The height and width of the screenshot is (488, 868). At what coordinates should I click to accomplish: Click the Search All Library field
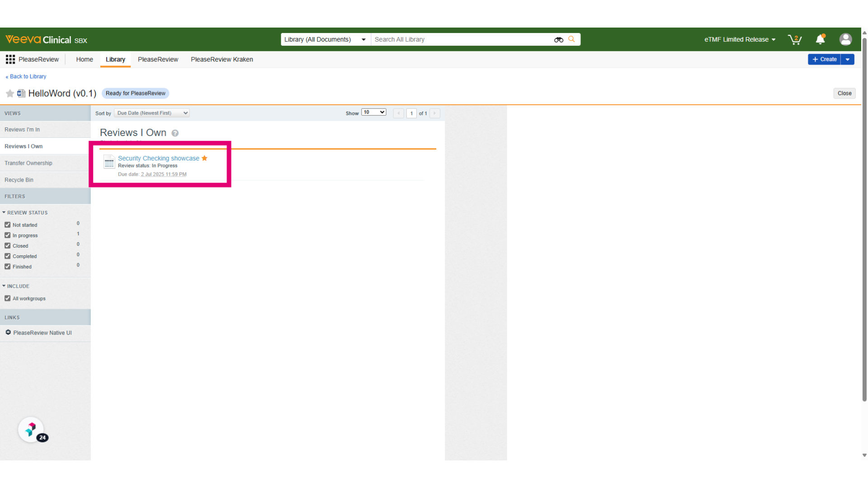click(461, 39)
